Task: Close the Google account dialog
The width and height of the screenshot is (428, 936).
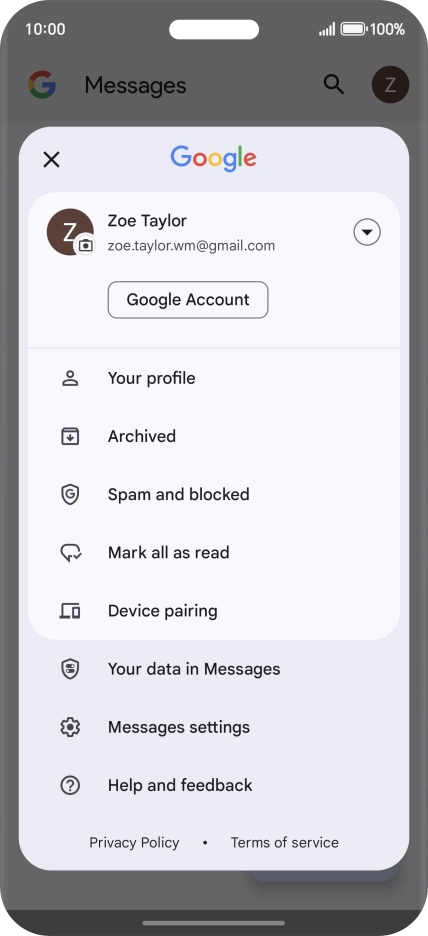Action: click(52, 159)
